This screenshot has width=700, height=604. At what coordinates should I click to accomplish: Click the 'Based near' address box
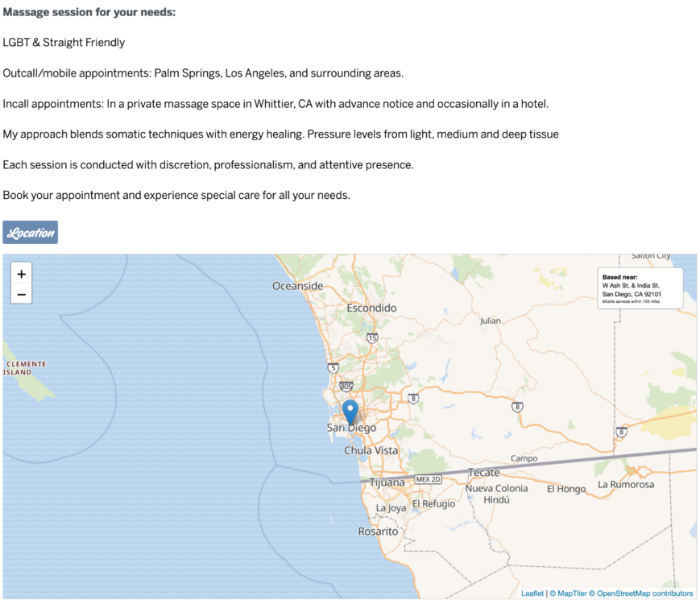640,288
